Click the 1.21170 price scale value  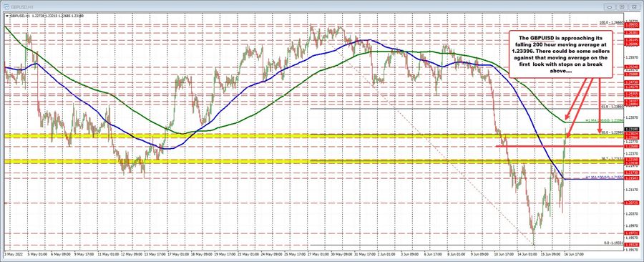pos(631,190)
